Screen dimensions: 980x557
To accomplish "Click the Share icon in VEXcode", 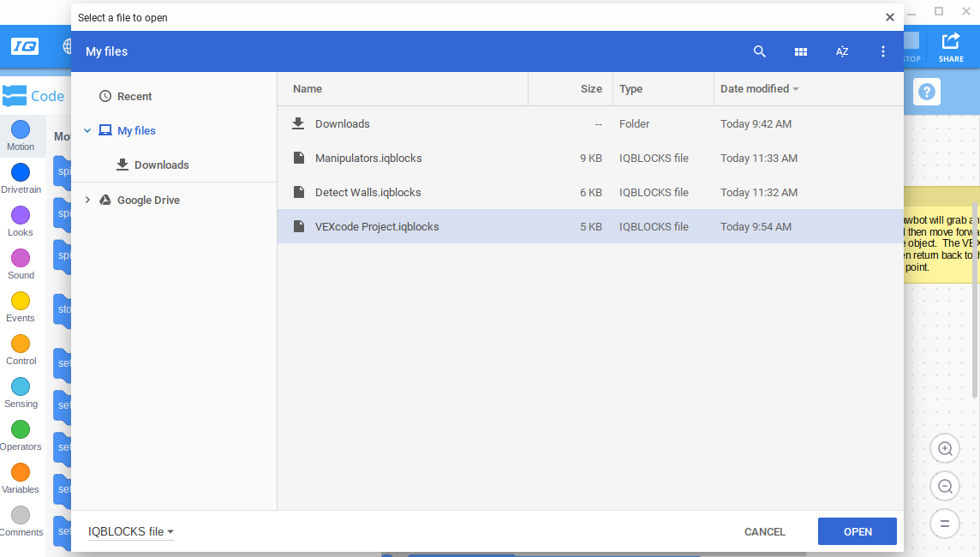I will coord(951,46).
